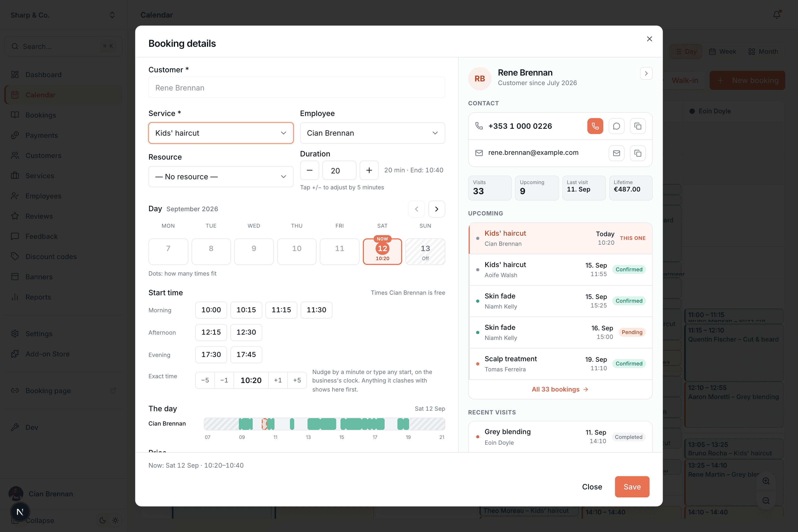Click the Close button in dialog footer
798x532 pixels.
pos(592,487)
